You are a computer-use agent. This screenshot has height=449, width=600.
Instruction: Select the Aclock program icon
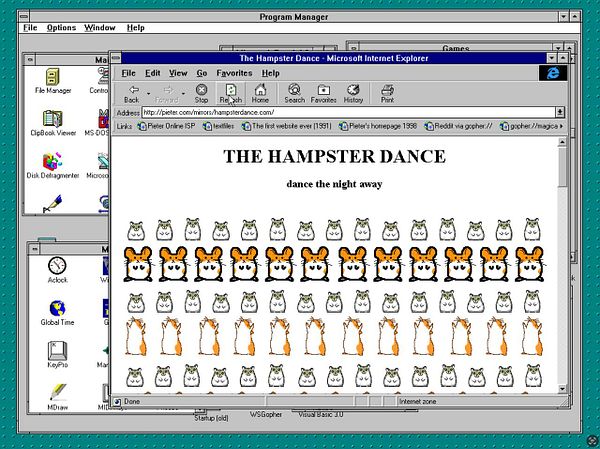click(x=57, y=270)
